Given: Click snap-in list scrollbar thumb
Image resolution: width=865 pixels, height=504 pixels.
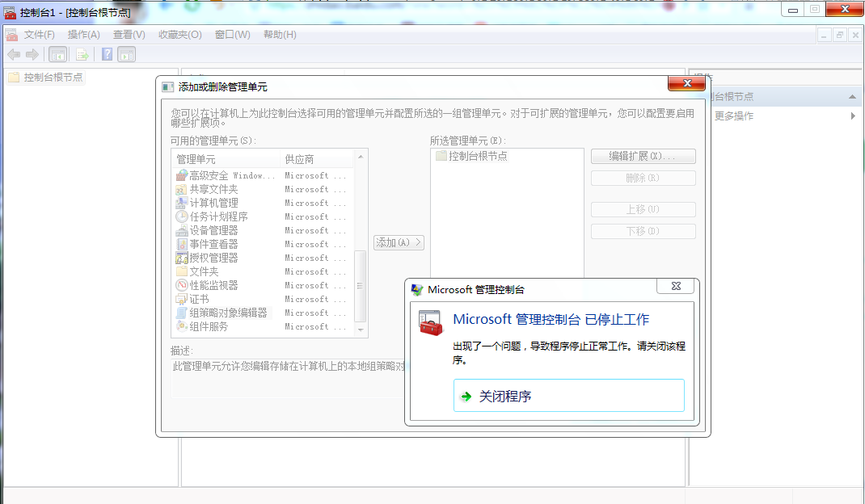Looking at the screenshot, I should tap(361, 286).
